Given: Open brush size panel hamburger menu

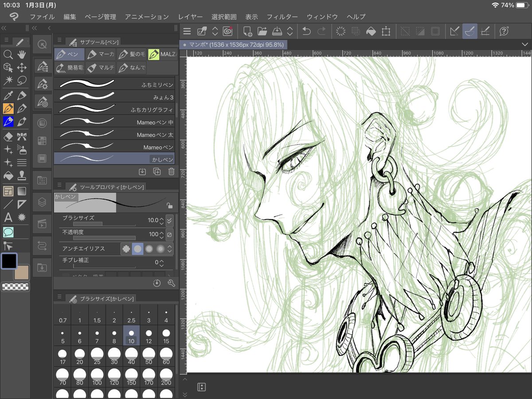Looking at the screenshot, I should tap(59, 297).
